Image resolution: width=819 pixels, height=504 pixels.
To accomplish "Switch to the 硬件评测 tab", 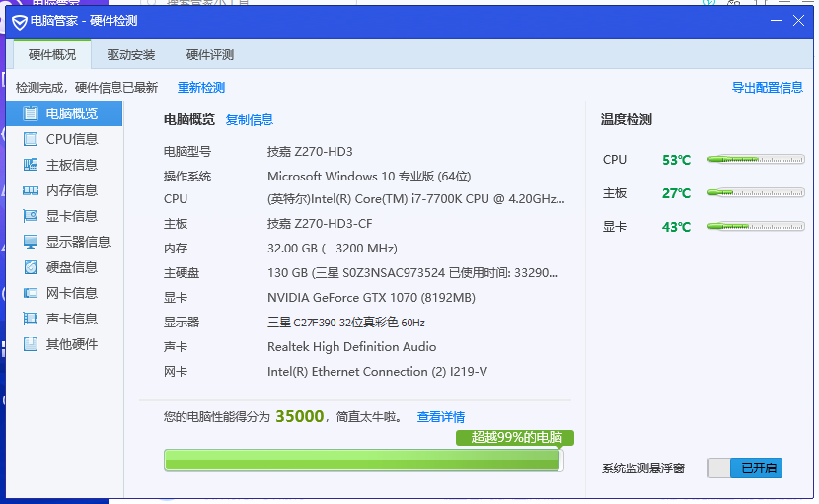I will (210, 55).
